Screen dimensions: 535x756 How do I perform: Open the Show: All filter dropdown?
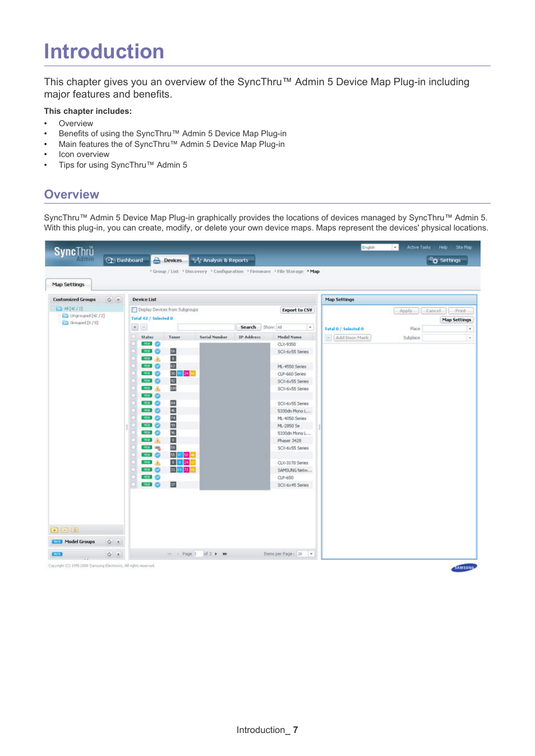tap(294, 327)
